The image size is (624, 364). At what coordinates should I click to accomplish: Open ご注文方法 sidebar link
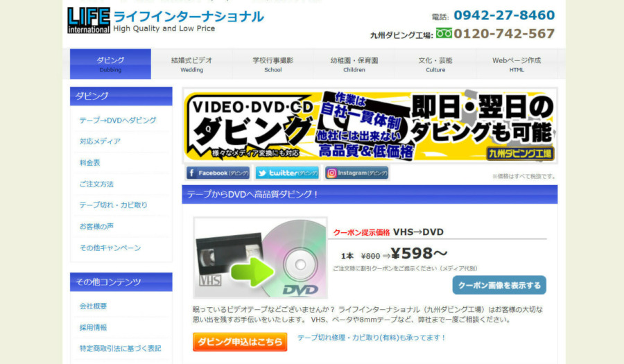coord(96,184)
